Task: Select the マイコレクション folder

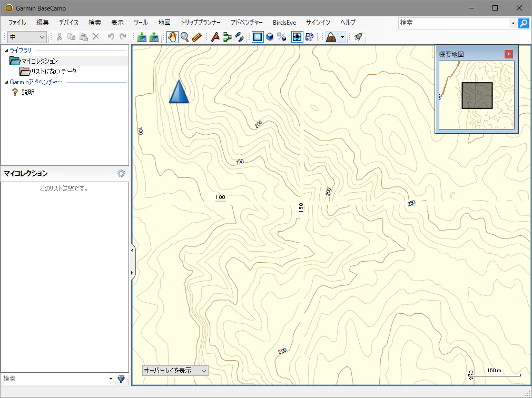Action: [34, 61]
